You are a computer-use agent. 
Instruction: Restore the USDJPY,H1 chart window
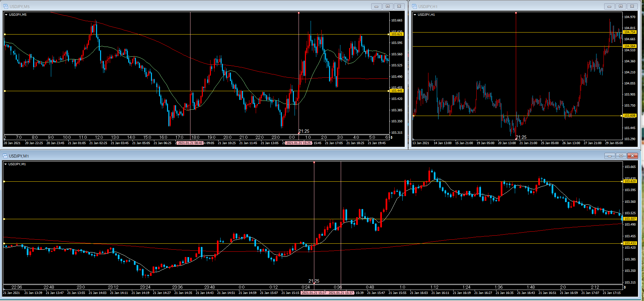(621, 6)
